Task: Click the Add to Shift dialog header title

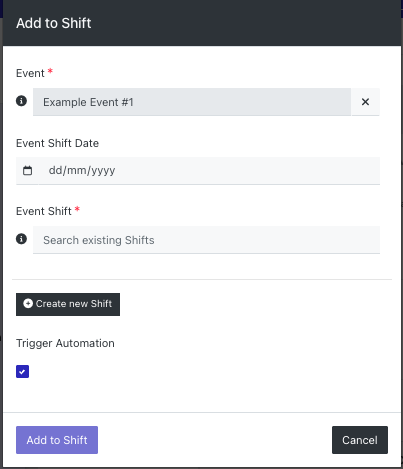Action: (54, 23)
